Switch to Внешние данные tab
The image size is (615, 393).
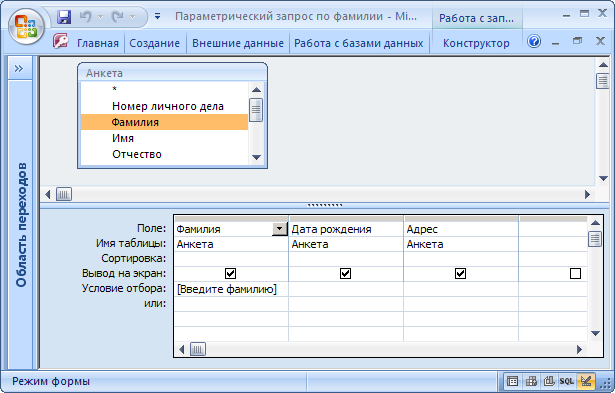coord(238,43)
